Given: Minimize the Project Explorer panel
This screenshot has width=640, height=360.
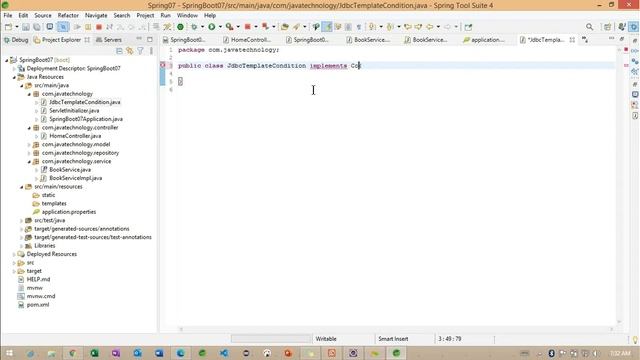Looking at the screenshot, I should 139,39.
